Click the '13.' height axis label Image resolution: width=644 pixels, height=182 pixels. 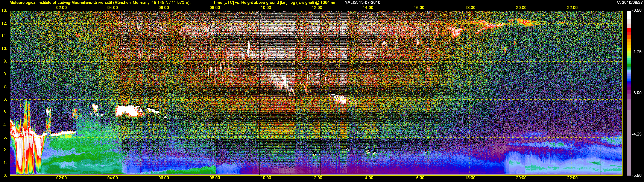tap(4, 10)
